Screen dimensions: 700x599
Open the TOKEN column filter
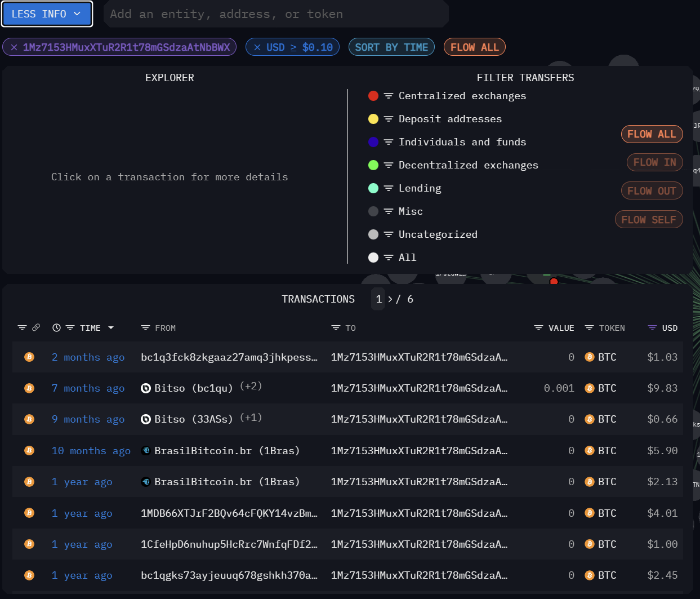[x=589, y=327]
